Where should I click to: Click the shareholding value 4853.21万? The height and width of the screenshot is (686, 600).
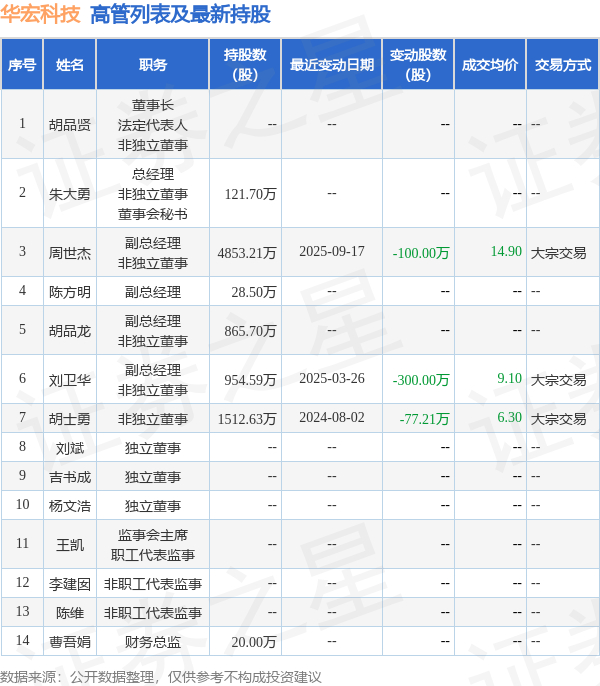[x=247, y=252]
